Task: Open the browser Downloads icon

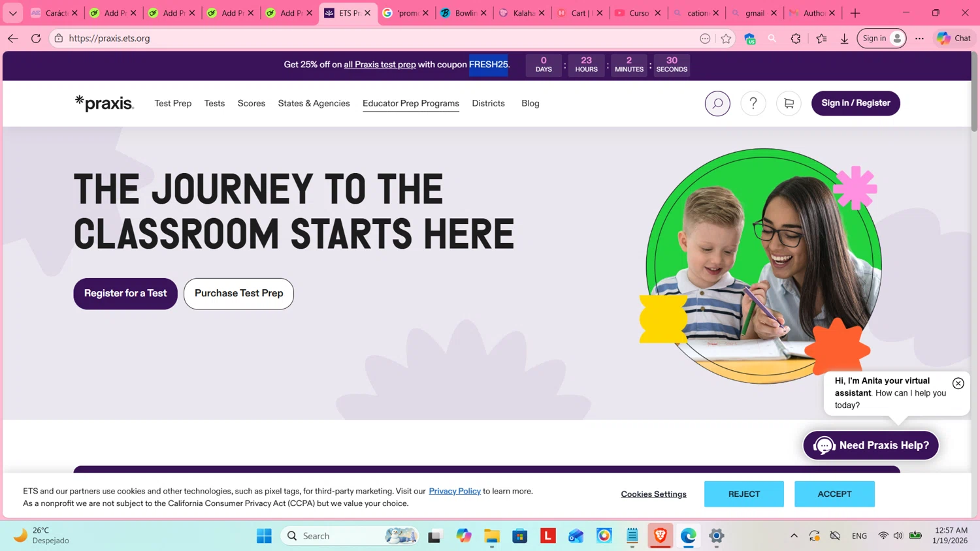Action: point(845,39)
